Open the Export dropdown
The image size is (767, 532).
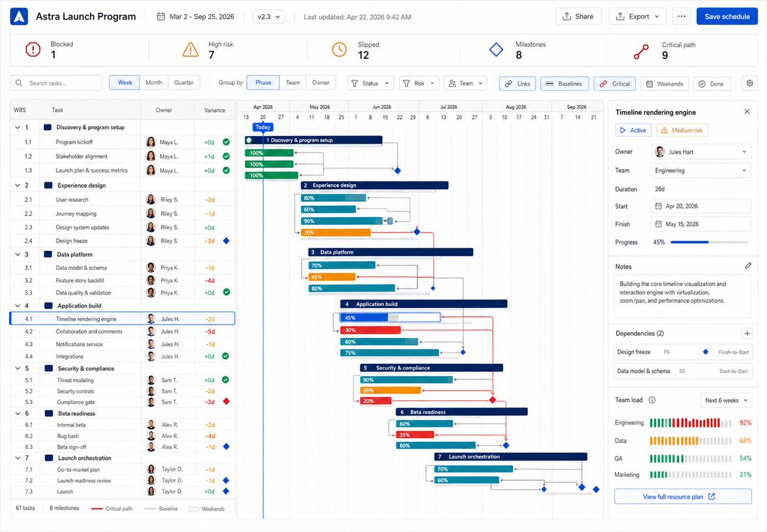pos(638,17)
